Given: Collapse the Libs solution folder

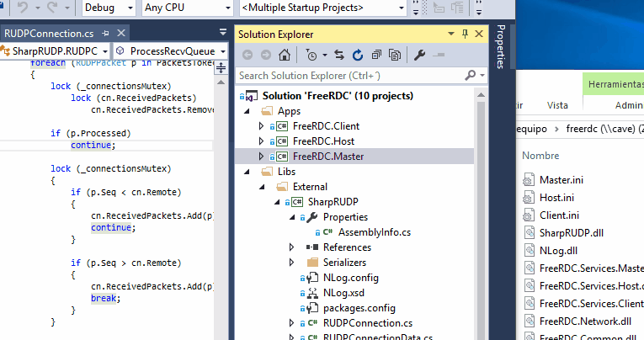Looking at the screenshot, I should 247,172.
